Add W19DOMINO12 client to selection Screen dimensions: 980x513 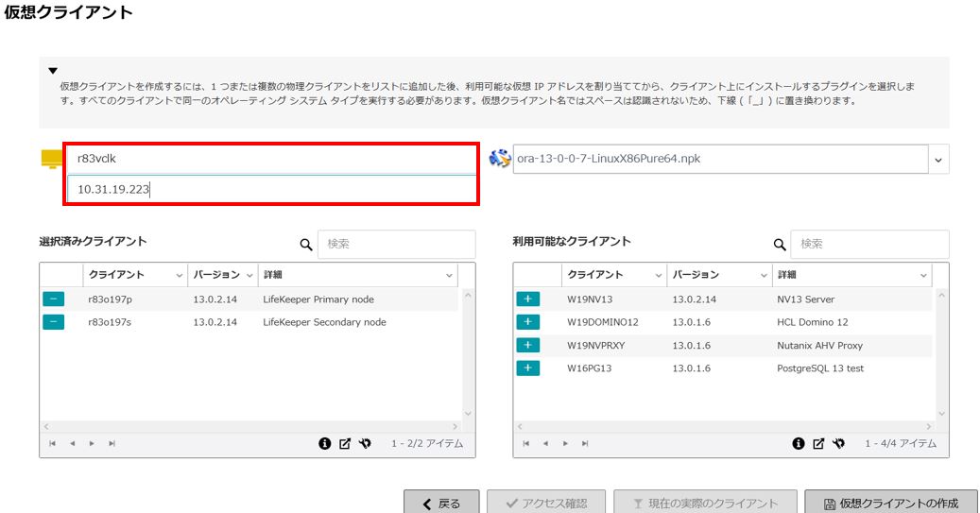pos(527,322)
